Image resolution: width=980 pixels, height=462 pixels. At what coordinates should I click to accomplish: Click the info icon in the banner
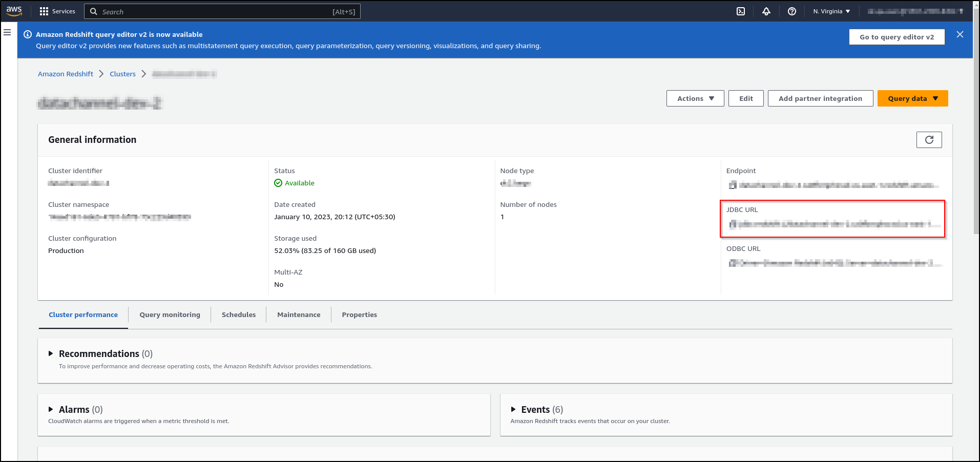pos(28,34)
